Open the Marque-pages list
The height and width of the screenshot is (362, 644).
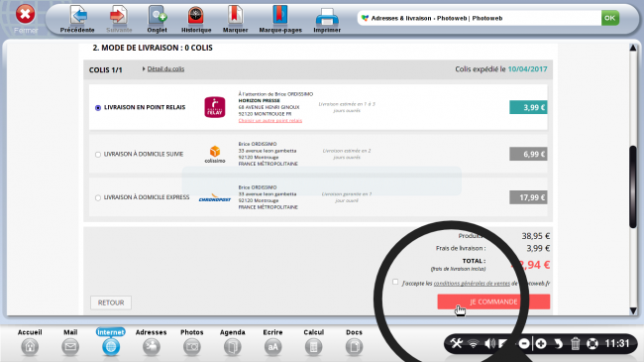(x=280, y=15)
